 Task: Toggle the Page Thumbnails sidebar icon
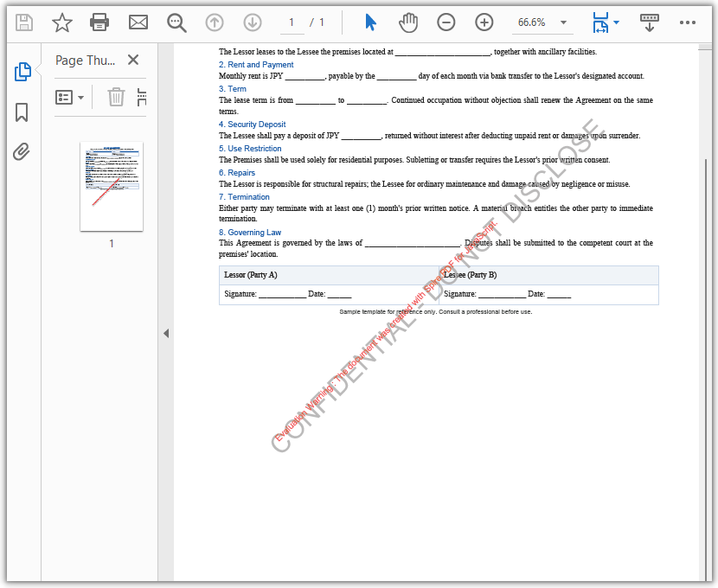click(x=22, y=72)
